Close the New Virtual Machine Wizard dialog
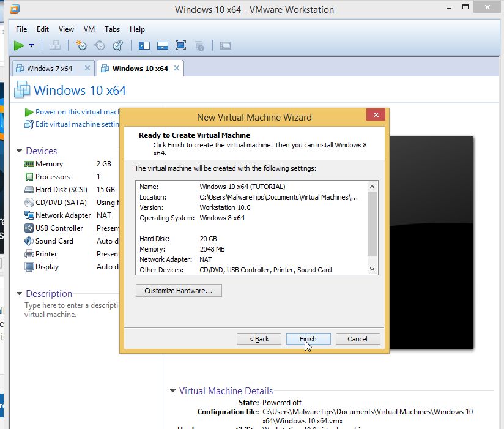The height and width of the screenshot is (429, 504). point(376,114)
